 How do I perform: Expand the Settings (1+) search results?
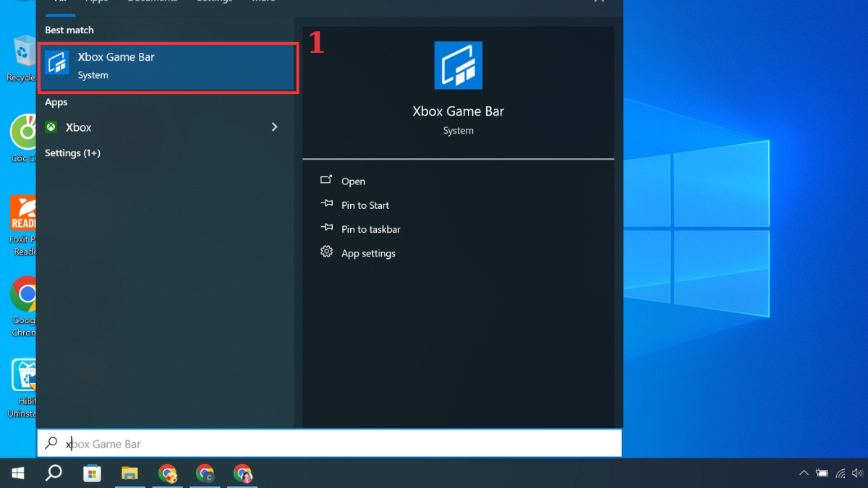pos(73,153)
